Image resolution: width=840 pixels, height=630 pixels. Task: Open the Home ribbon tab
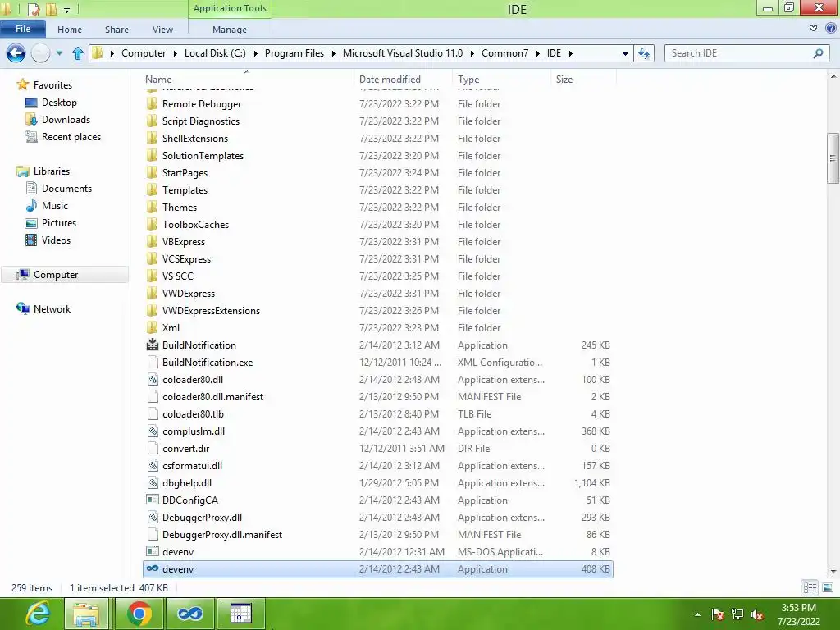70,30
